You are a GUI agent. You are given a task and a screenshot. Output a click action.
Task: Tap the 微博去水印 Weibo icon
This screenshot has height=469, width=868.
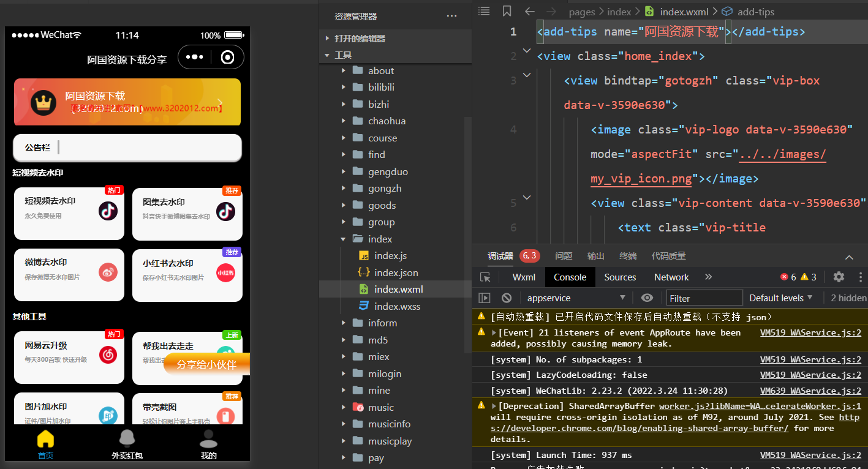tap(108, 272)
